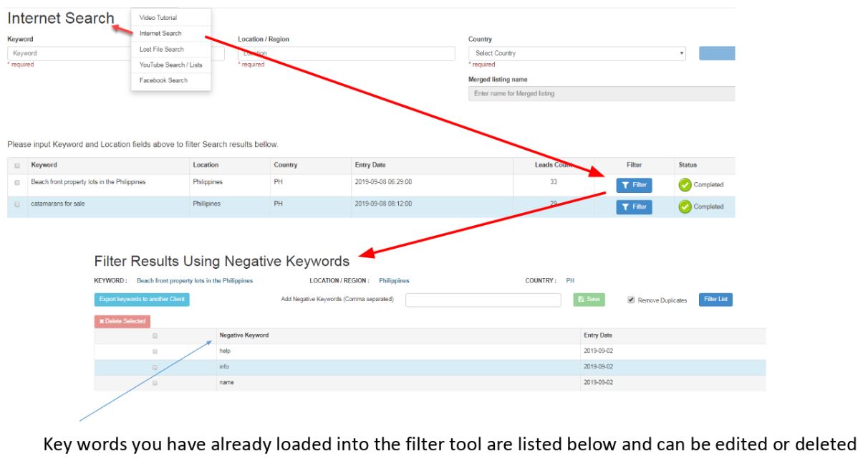Open YouTube Search / Lists menu item

tap(170, 65)
